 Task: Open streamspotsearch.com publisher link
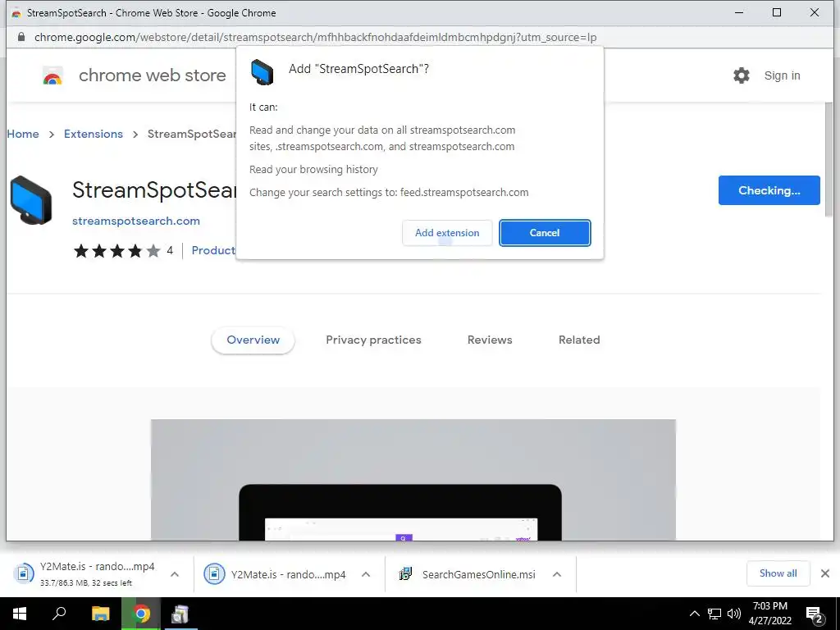point(136,221)
